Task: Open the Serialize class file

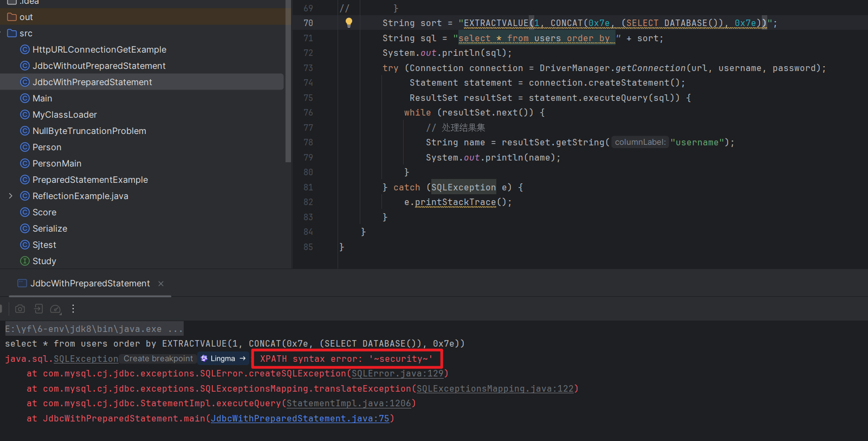Action: 50,228
